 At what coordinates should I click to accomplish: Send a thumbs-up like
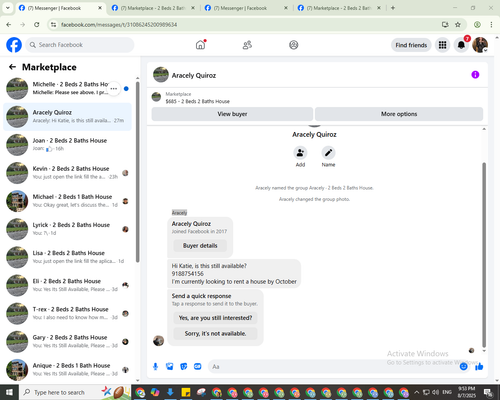coord(479,367)
